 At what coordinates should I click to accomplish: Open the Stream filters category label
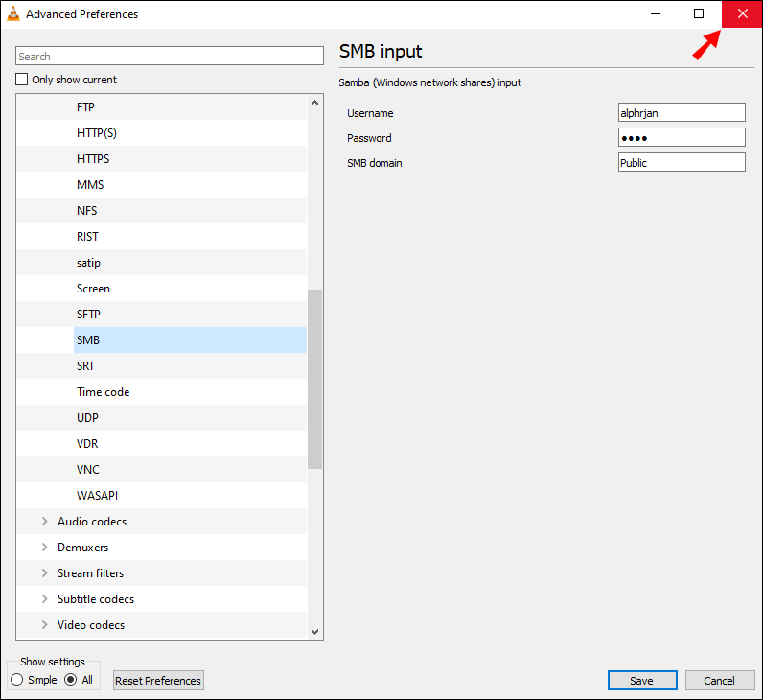tap(90, 572)
